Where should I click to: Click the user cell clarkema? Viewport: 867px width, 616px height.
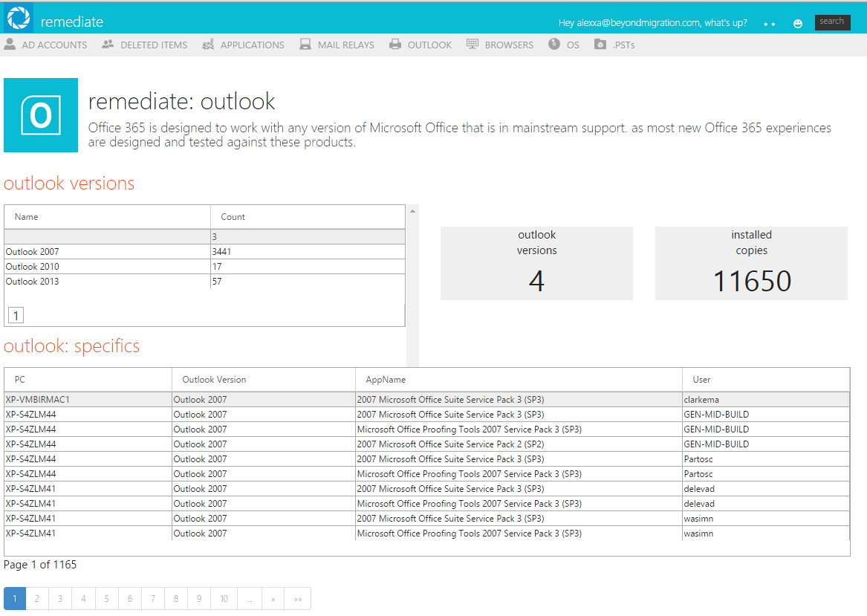tap(766, 399)
